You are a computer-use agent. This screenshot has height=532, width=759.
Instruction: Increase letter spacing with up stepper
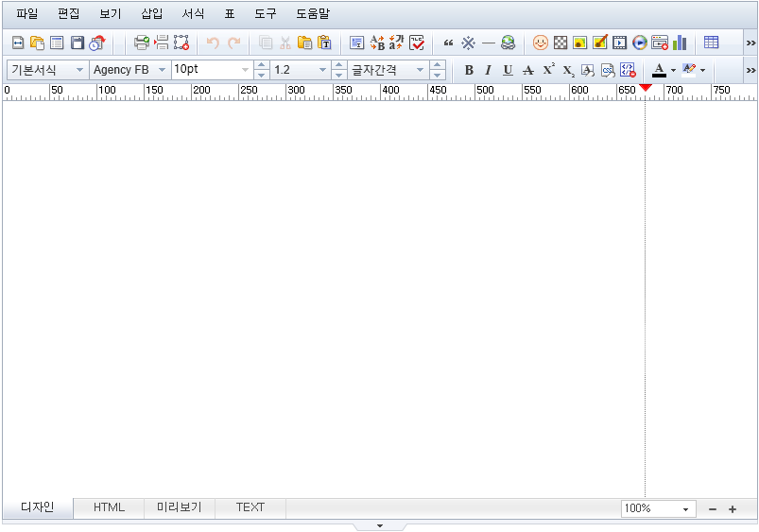437,65
